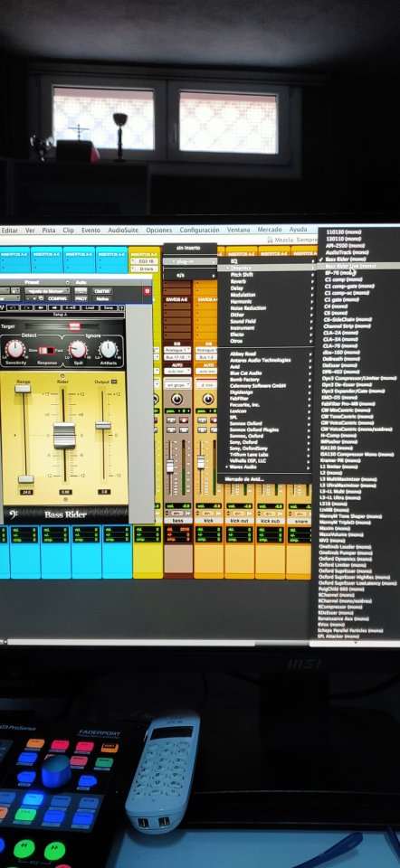Click the preset compare copy icon
The width and height of the screenshot is (400, 868).
click(x=41, y=298)
